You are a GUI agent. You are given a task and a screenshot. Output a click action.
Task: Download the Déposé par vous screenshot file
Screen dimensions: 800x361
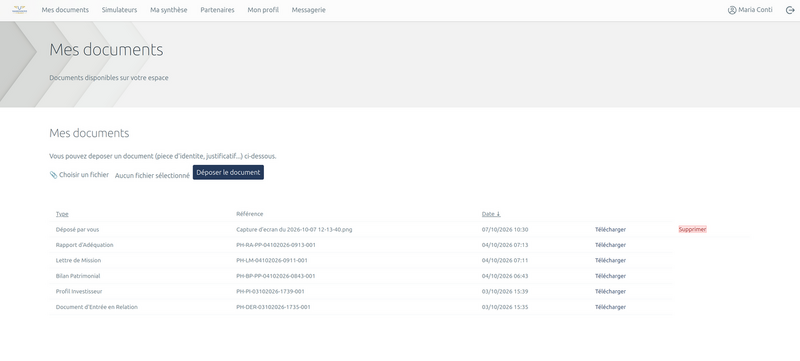(610, 229)
